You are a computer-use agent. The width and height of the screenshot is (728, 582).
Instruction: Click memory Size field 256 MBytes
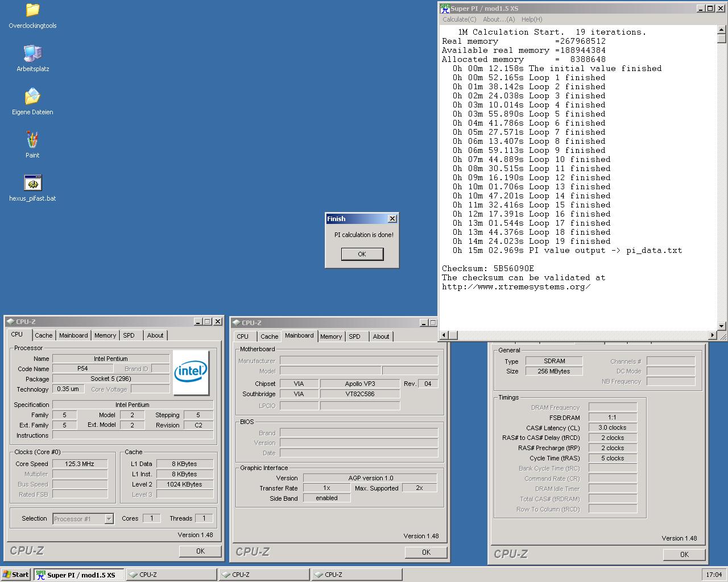(x=554, y=371)
